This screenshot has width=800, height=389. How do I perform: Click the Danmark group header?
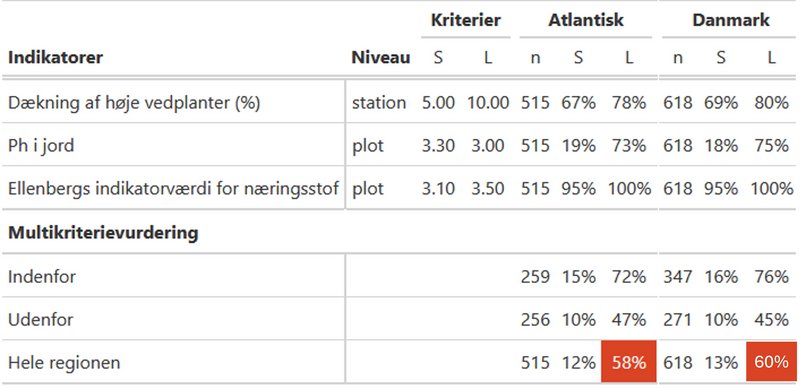731,20
